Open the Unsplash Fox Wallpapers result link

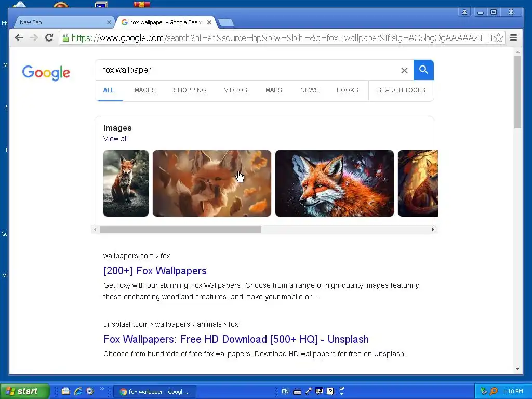[236, 339]
